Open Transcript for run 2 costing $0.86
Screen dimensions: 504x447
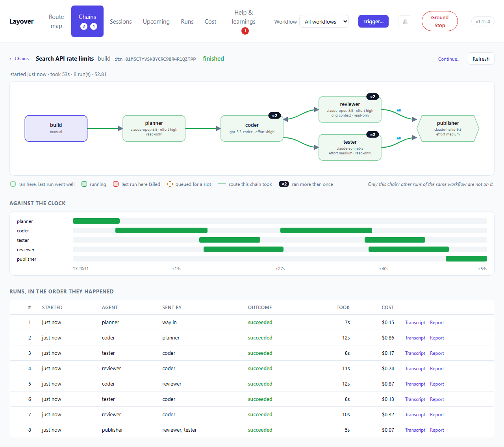tap(415, 338)
